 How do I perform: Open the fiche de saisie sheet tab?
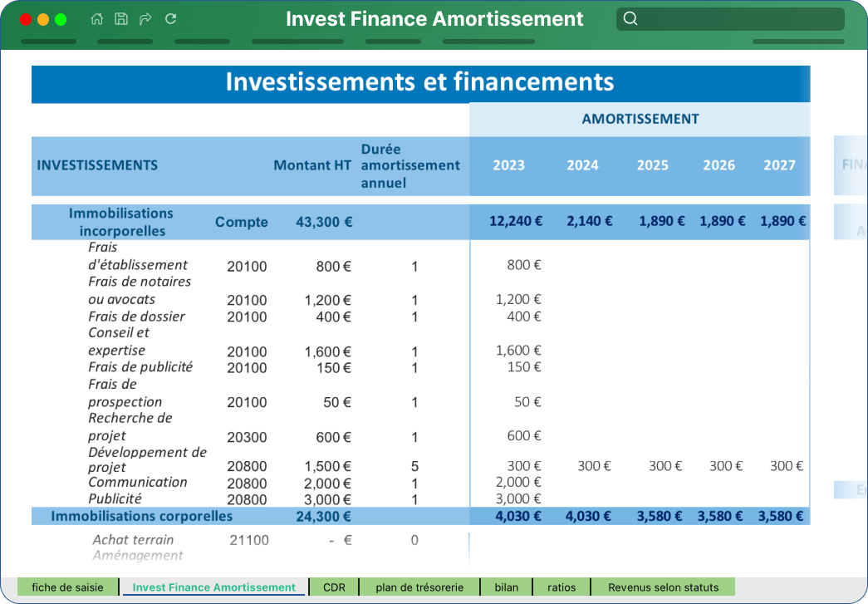pyautogui.click(x=67, y=587)
